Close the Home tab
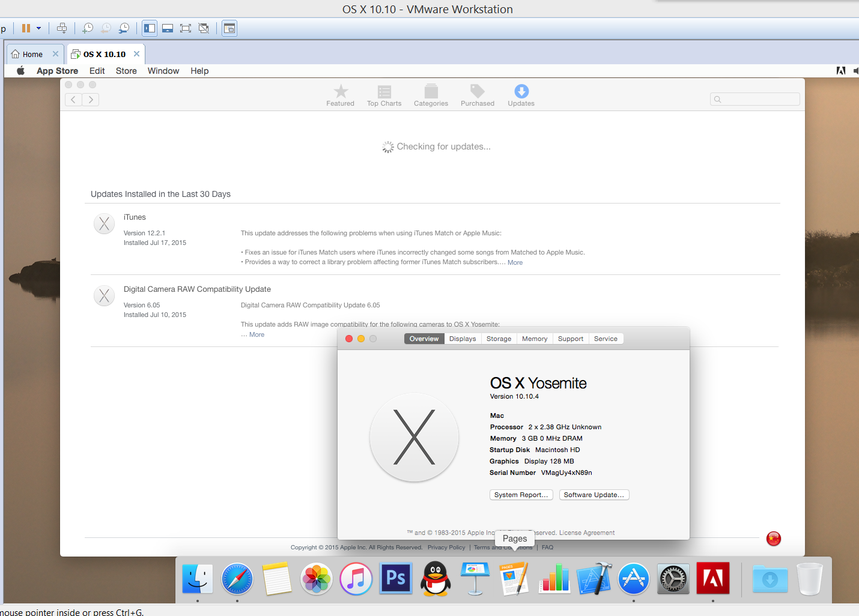This screenshot has height=616, width=859. coord(55,54)
